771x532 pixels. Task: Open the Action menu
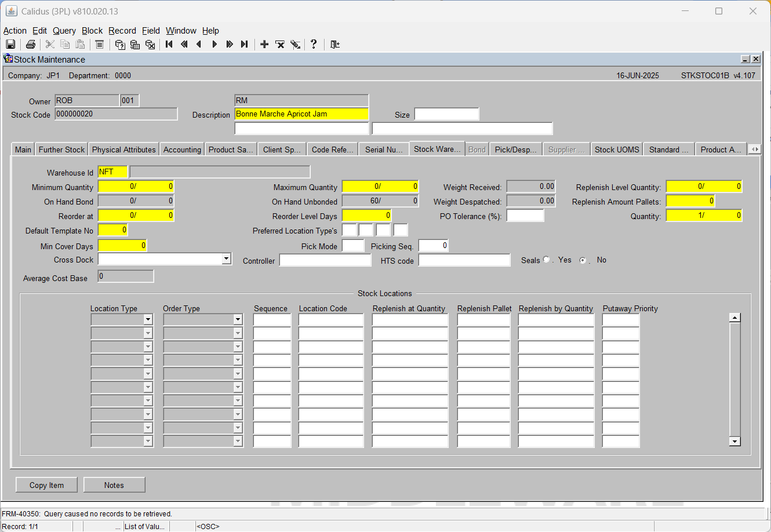(15, 31)
